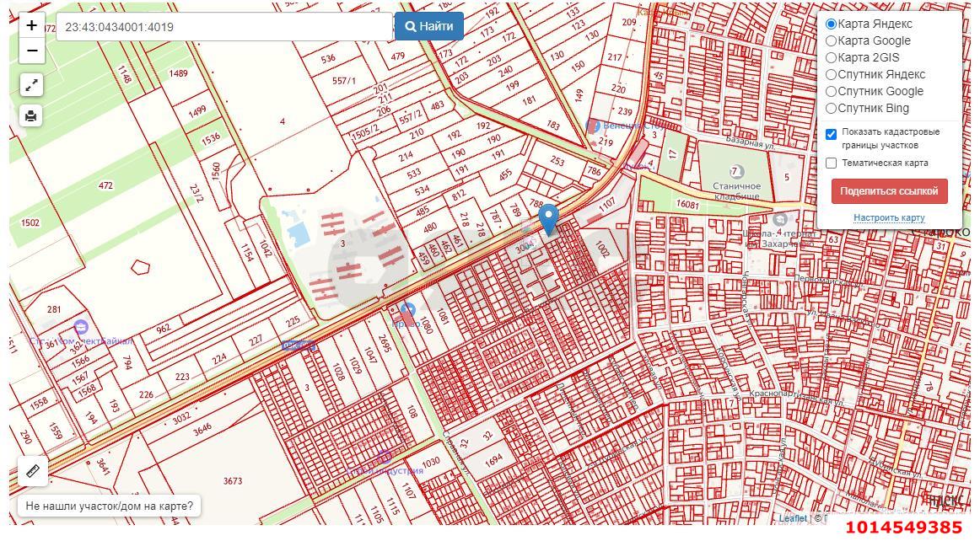The width and height of the screenshot is (980, 541).
Task: Click the Поделиться ссылкой button
Action: coord(889,191)
